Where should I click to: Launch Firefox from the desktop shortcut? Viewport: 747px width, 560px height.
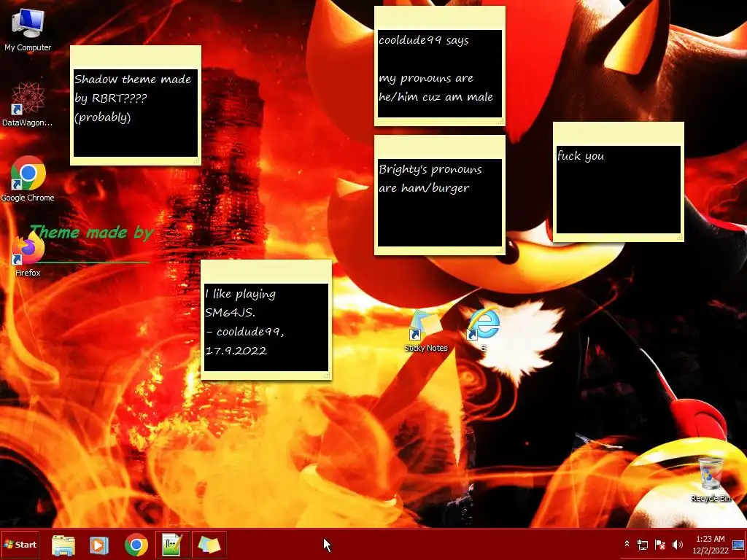28,254
